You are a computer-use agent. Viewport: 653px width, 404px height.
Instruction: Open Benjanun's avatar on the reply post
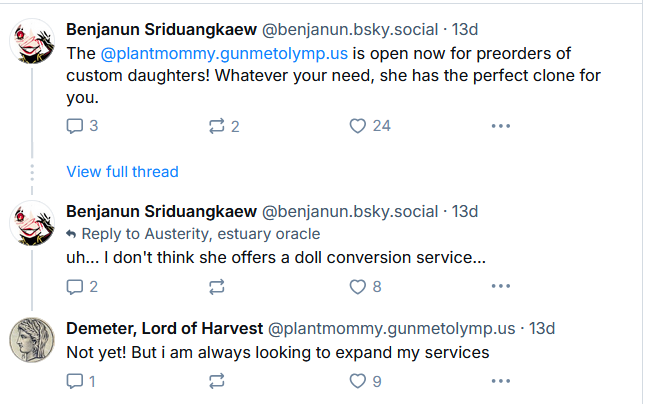[30, 222]
